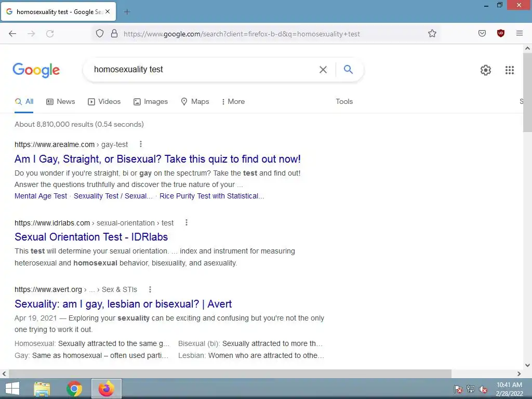Click the scroll left arrow
532x399 pixels.
pyautogui.click(x=4, y=374)
